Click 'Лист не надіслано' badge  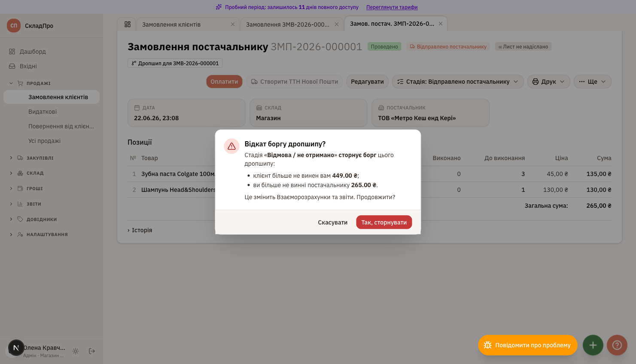pos(523,46)
